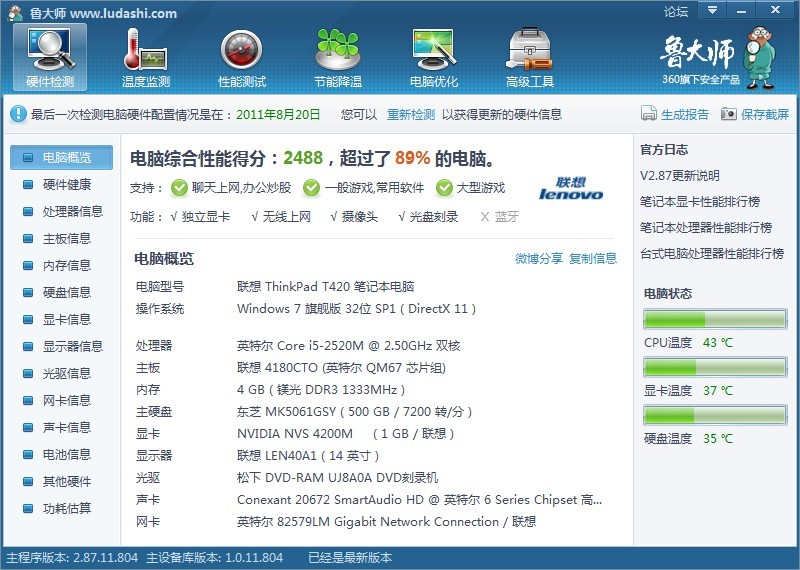Click the 重新检测 re-detect link
The height and width of the screenshot is (570, 800).
click(x=411, y=114)
